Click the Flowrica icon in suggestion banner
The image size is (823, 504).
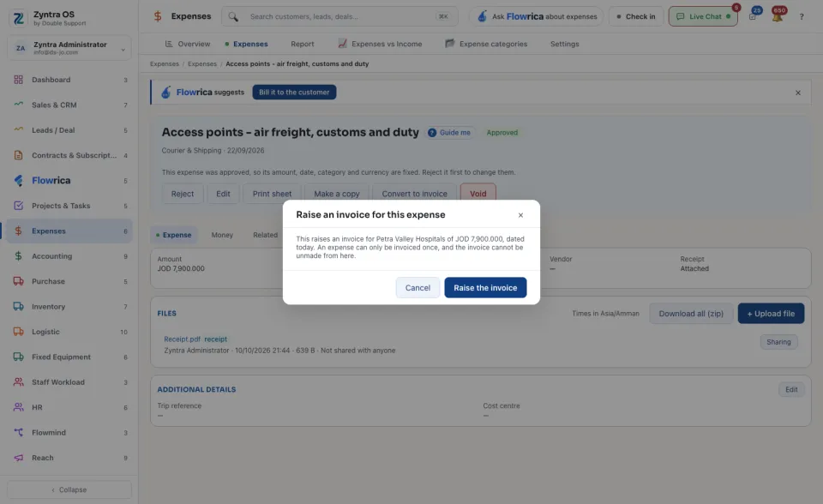[x=165, y=93]
